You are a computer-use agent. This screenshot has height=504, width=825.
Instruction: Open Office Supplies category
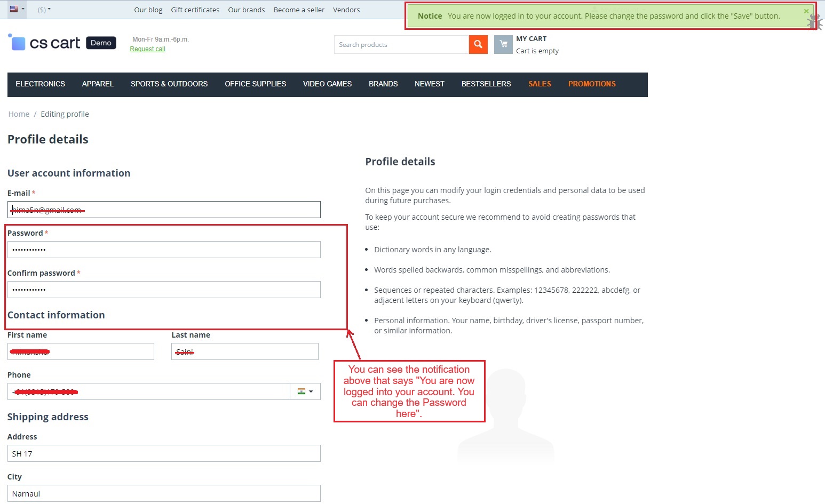(x=256, y=84)
